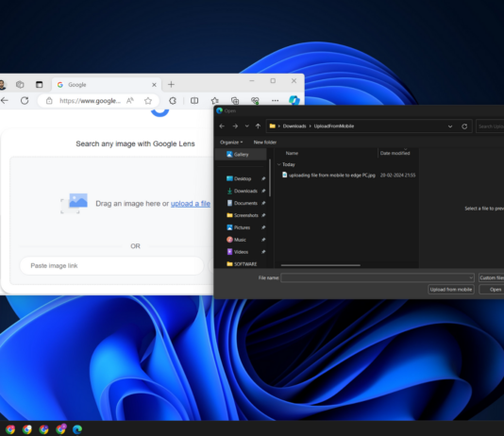Click the Edge back arrow button
Image resolution: width=504 pixels, height=436 pixels.
5,101
